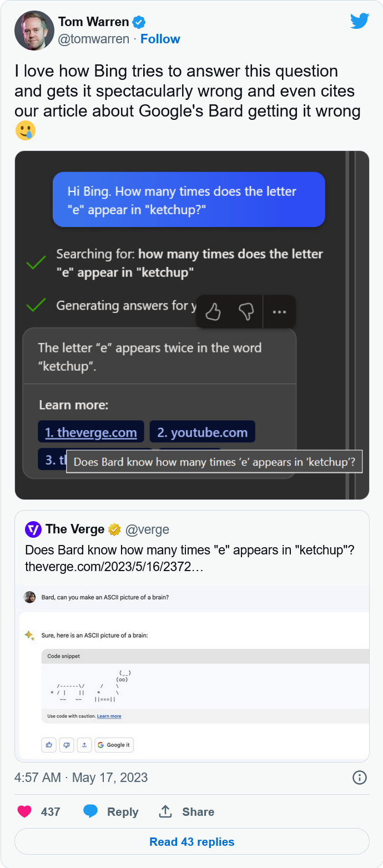Click the thumbs up icon in Bing chat
Viewport: 383px width, 868px height.
pos(213,312)
